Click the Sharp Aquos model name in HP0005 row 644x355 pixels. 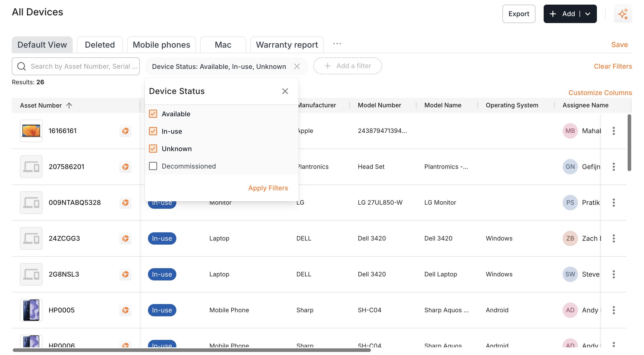446,310
